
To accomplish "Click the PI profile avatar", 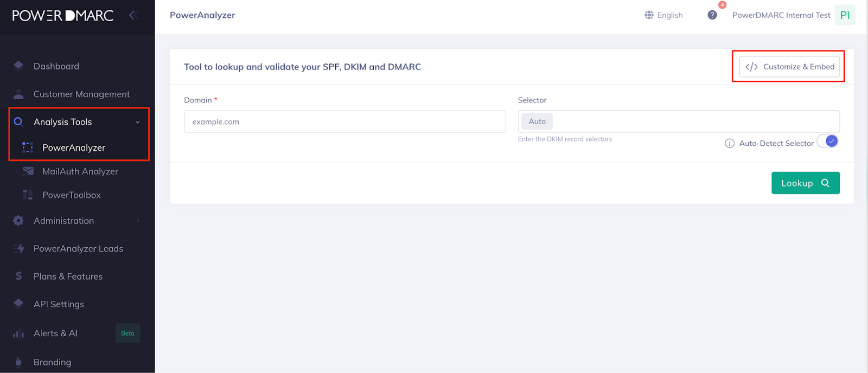I will point(845,15).
